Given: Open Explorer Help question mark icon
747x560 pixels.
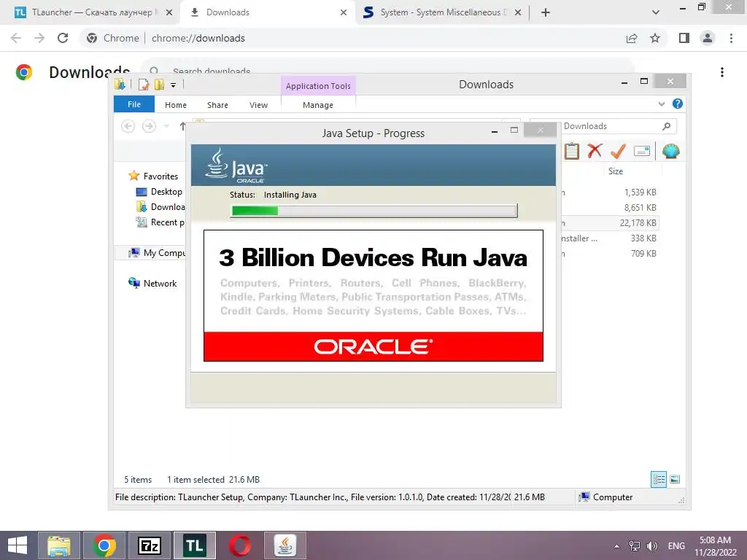Looking at the screenshot, I should click(x=677, y=104).
